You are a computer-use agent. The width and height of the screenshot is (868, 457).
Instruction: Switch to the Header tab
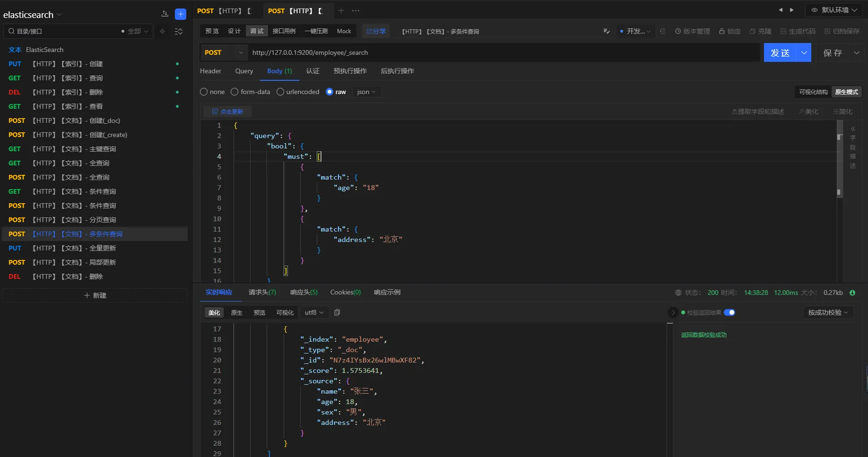pyautogui.click(x=210, y=71)
